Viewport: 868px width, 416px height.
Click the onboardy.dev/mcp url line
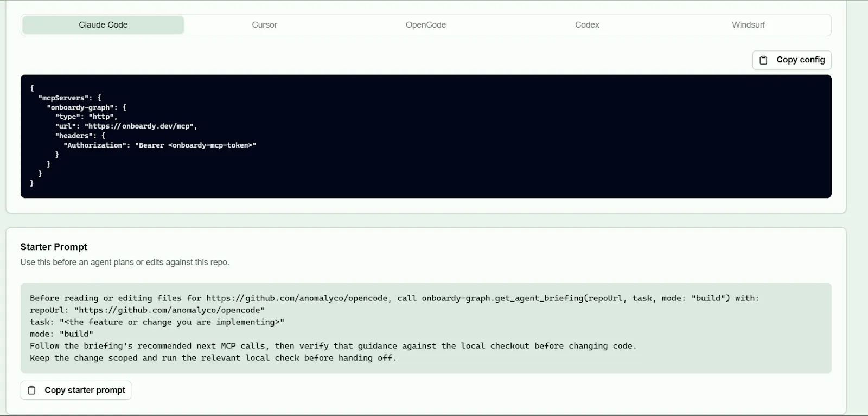coord(126,126)
